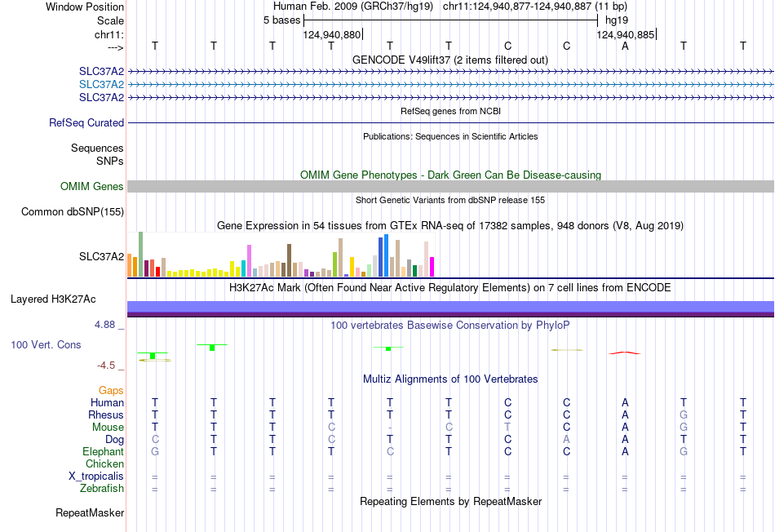The image size is (775, 532).
Task: Click the red PhyloP conservation mark
Action: (625, 353)
